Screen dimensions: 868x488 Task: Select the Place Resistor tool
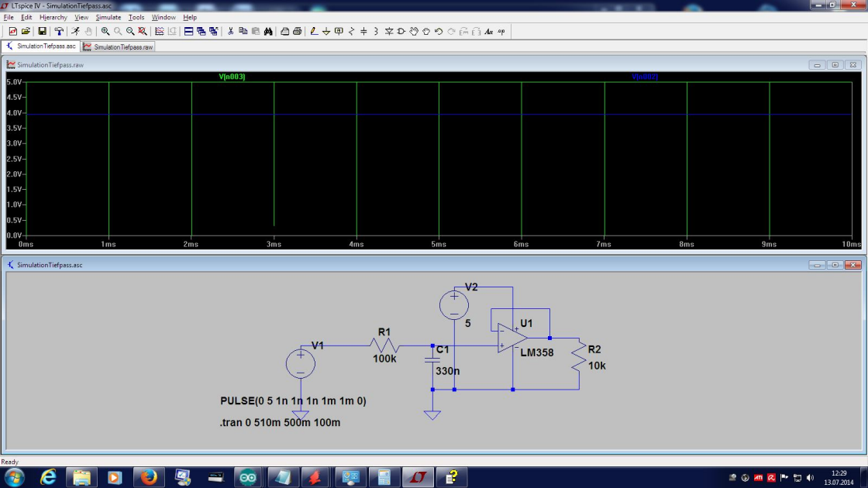[x=351, y=32]
